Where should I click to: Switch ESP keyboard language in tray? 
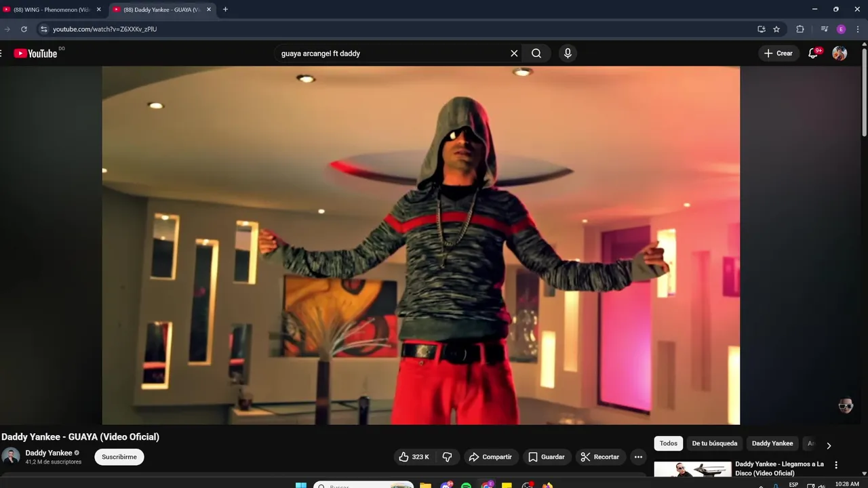793,485
